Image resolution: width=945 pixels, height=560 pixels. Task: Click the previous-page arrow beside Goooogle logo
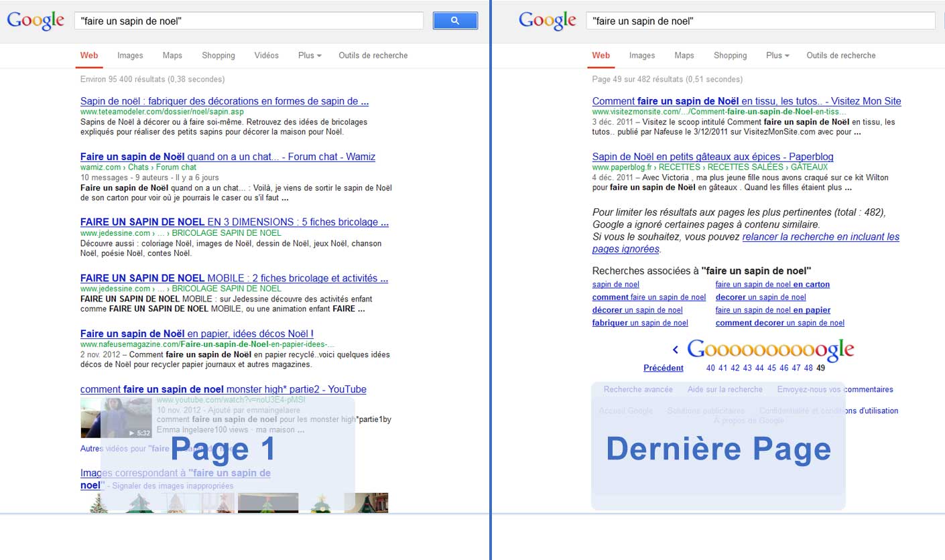676,349
